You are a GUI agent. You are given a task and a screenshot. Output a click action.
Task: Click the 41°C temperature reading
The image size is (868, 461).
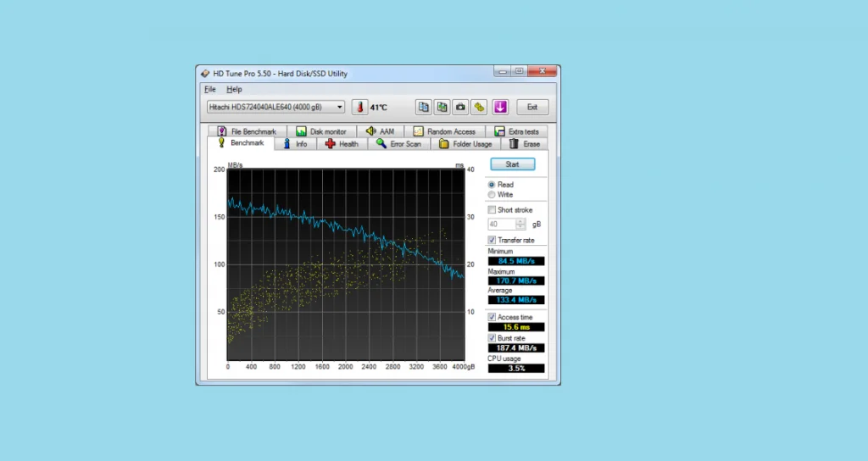click(x=379, y=108)
